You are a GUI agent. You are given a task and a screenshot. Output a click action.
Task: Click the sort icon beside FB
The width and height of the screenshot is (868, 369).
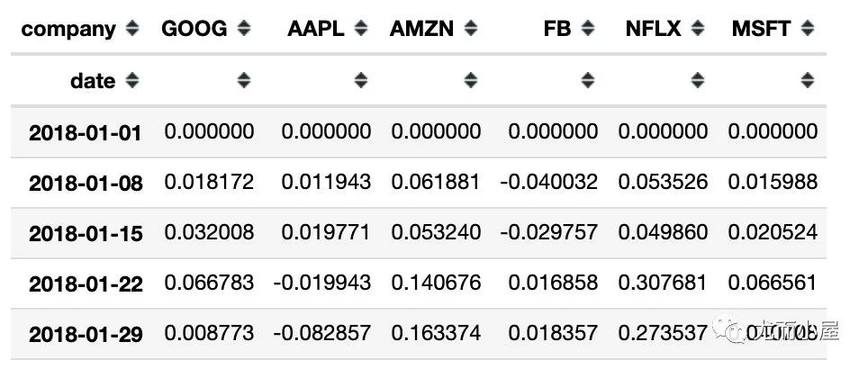[x=586, y=29]
